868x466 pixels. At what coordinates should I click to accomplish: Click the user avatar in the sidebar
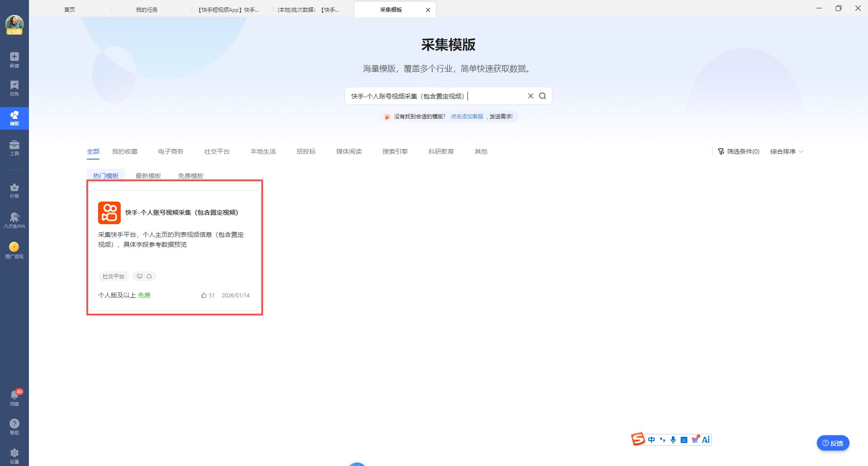click(x=14, y=24)
